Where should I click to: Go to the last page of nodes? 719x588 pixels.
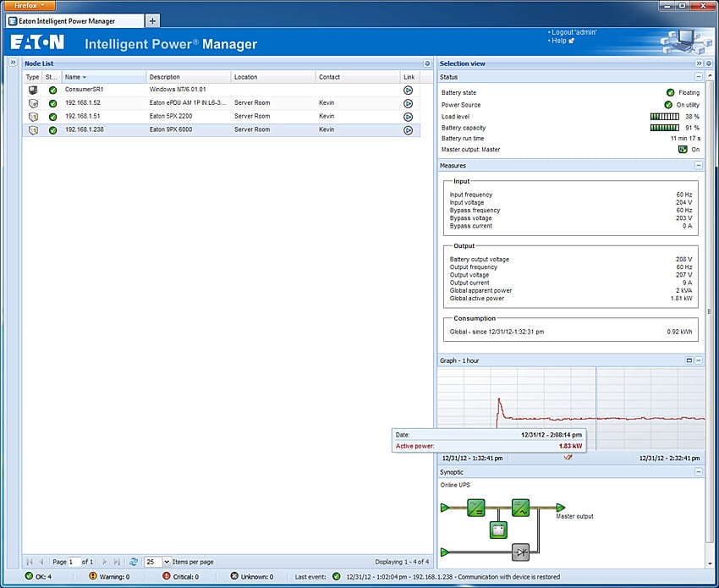(x=117, y=562)
